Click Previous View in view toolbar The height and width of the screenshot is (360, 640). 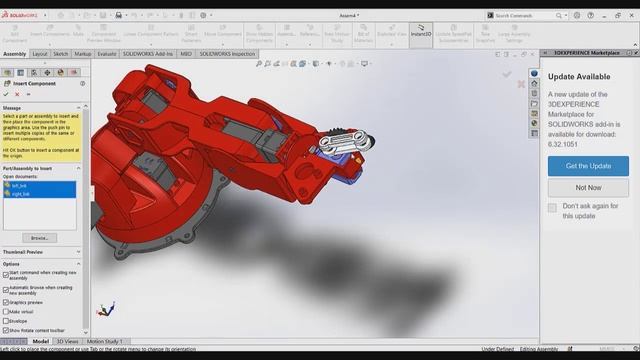point(276,64)
